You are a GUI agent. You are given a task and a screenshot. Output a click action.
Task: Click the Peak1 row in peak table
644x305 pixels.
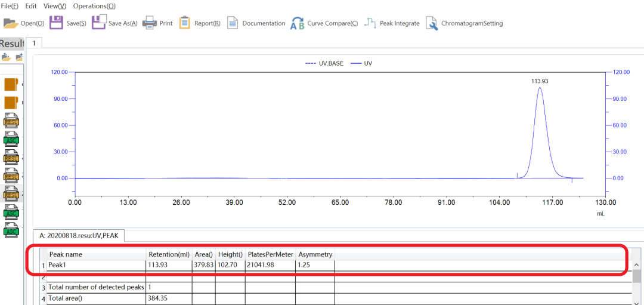point(95,264)
